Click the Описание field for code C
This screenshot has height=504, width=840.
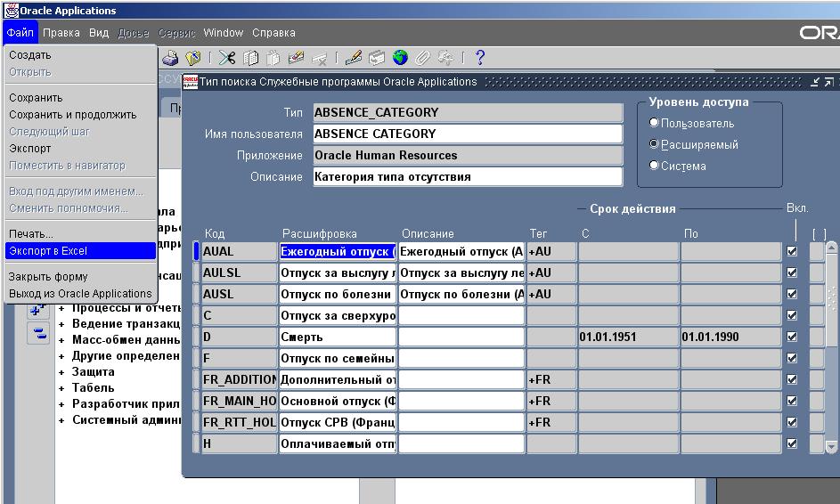(x=461, y=315)
